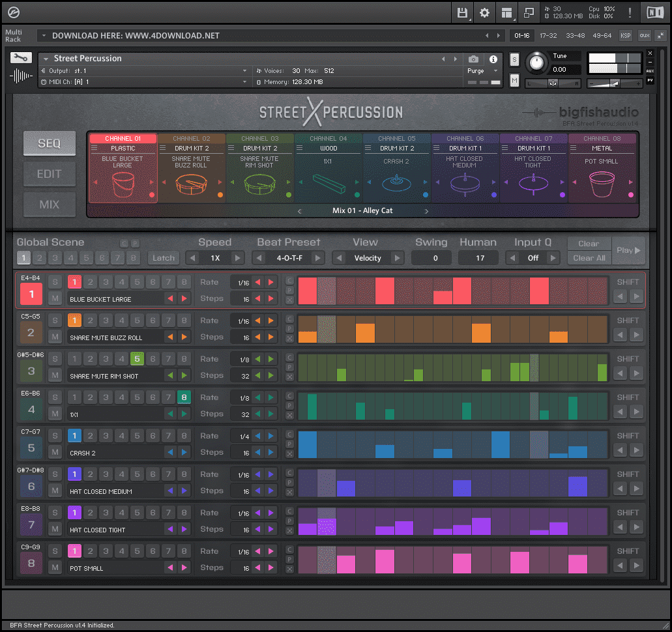The image size is (672, 632).
Task: Click the Pot Small image in Channel 08
Action: point(602,184)
